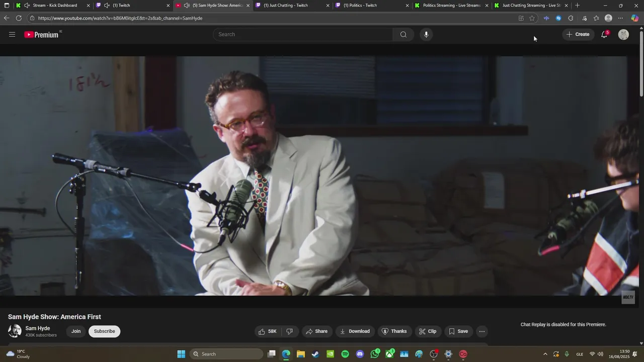This screenshot has height=362, width=644.
Task: Open the weather widget showing 19°C
Action: (18, 354)
